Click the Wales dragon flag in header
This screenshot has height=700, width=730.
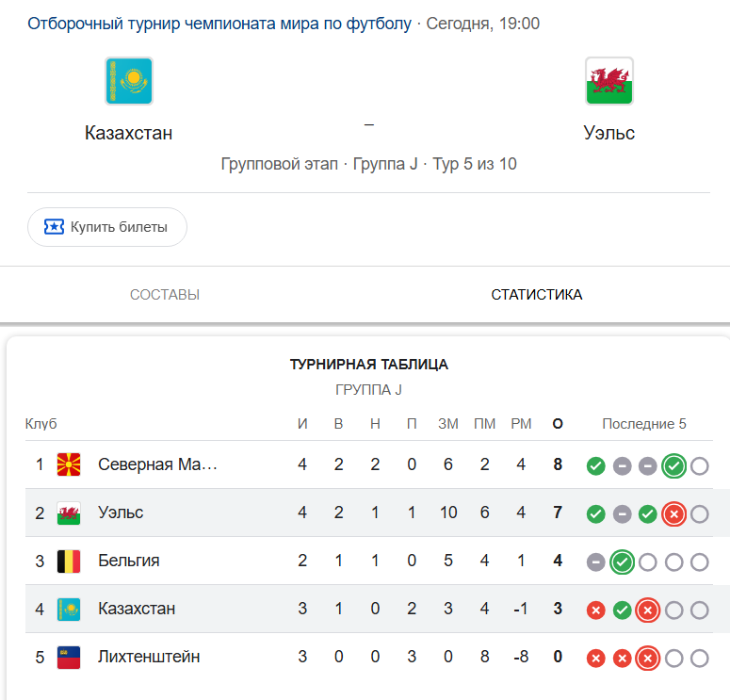pyautogui.click(x=608, y=81)
